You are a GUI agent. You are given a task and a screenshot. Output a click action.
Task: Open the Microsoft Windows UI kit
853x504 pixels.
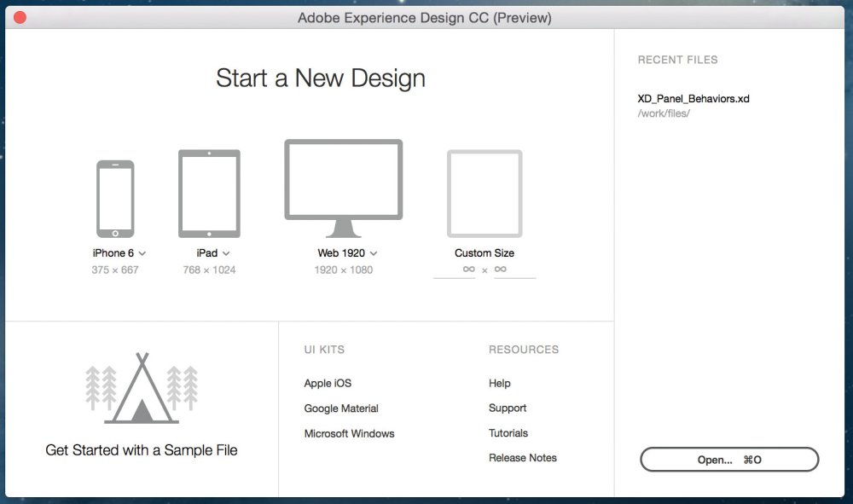[x=349, y=433]
